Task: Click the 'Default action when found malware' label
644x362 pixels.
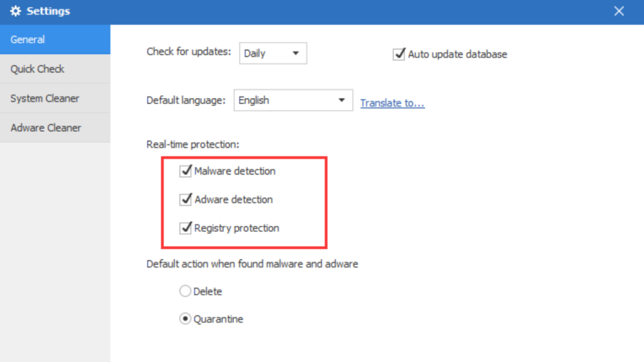Action: point(252,264)
